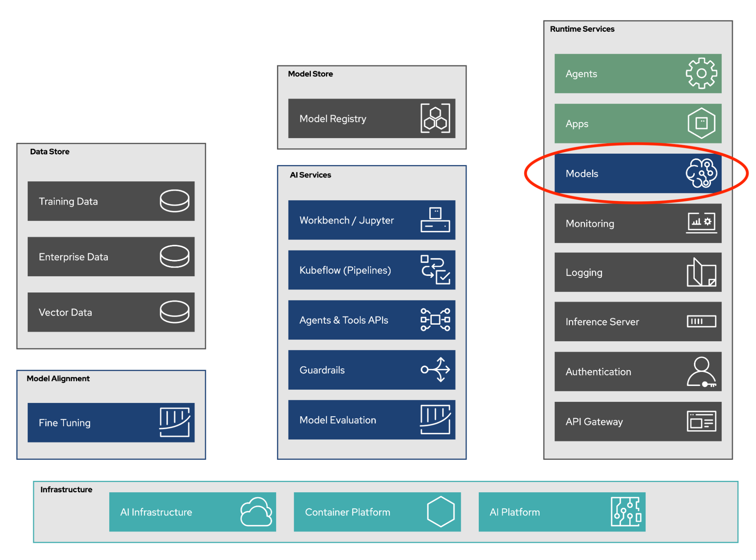Screen dimensions: 756x560
Task: Select the Inference Server block
Action: click(x=637, y=322)
